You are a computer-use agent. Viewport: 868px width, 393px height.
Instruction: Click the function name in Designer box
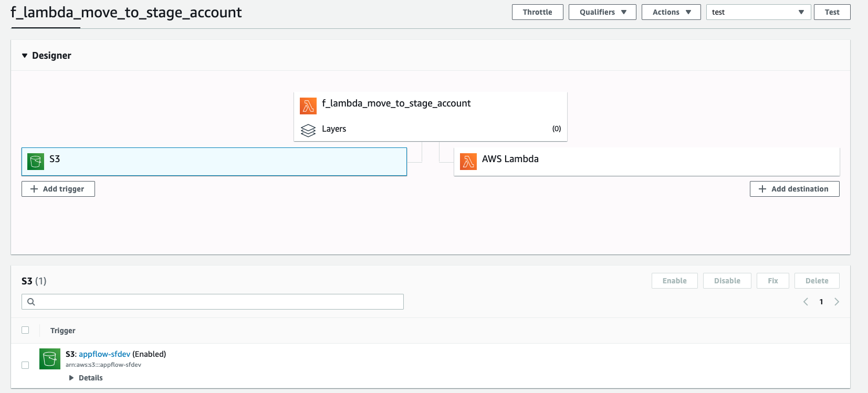pos(396,103)
